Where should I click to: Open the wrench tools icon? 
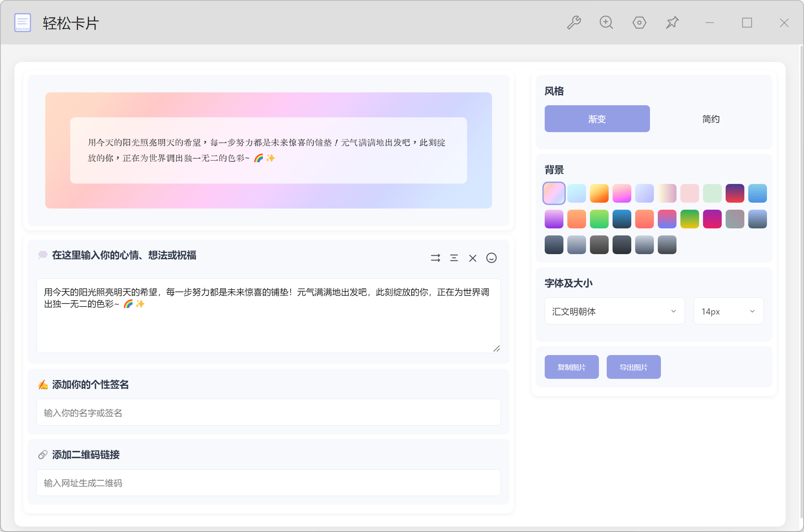pyautogui.click(x=574, y=23)
